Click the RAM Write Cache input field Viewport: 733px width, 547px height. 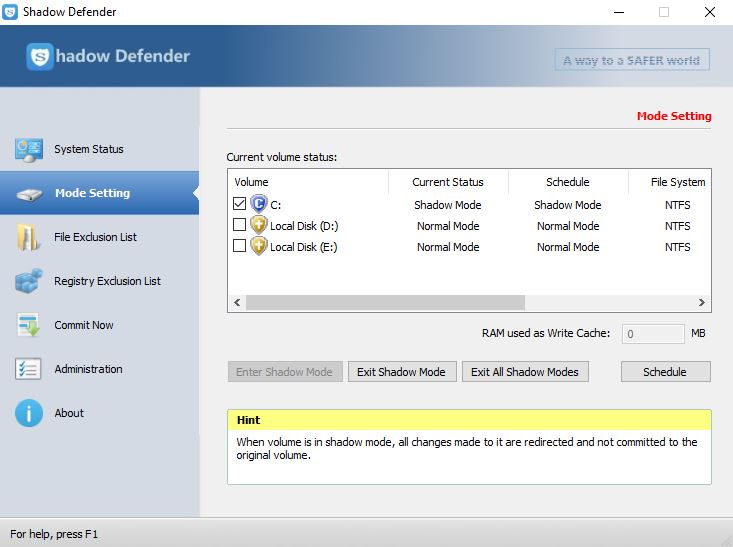652,334
